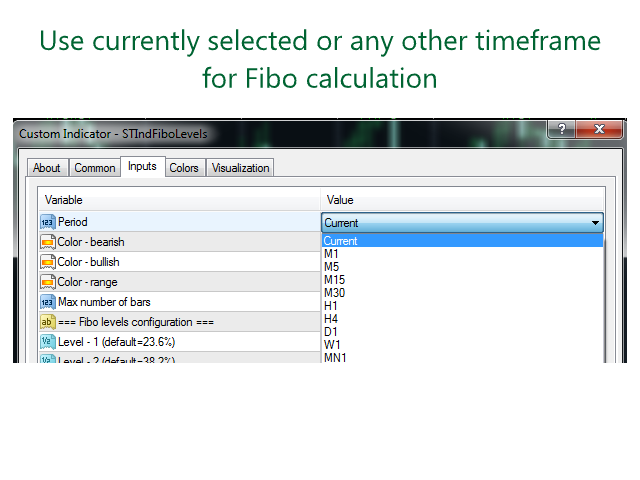Collapse the Period dropdown arrow
This screenshot has width=640, height=480.
click(x=596, y=223)
